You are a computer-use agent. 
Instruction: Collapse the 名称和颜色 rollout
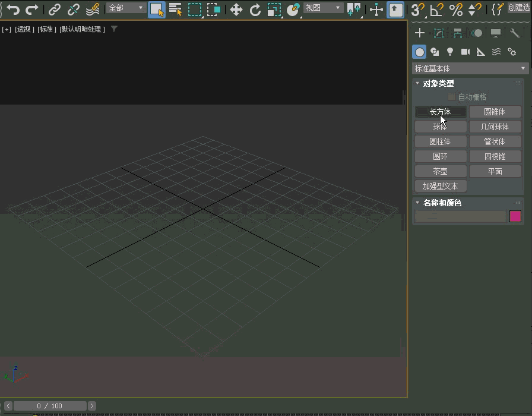[417, 203]
